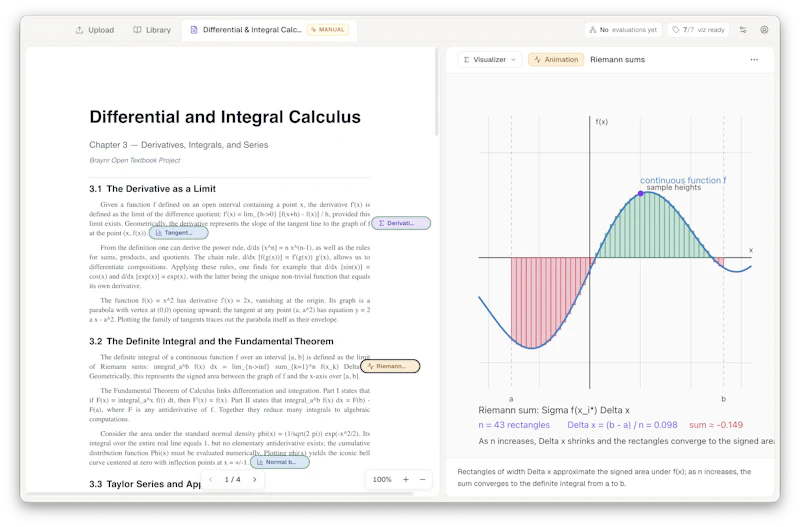Click the Library book icon

coord(137,30)
